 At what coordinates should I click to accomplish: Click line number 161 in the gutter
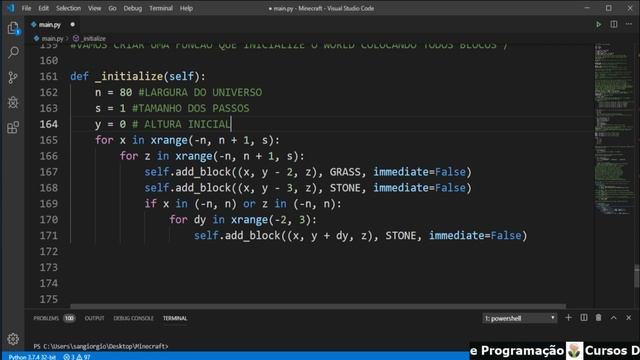click(49, 76)
